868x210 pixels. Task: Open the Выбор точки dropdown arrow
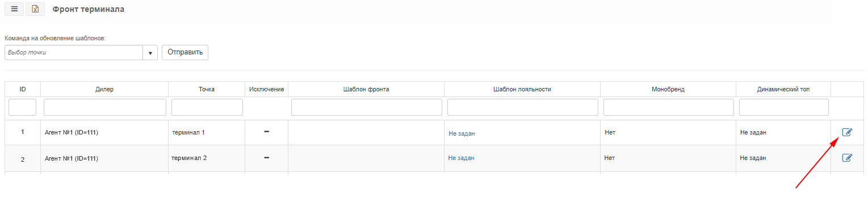[x=150, y=53]
